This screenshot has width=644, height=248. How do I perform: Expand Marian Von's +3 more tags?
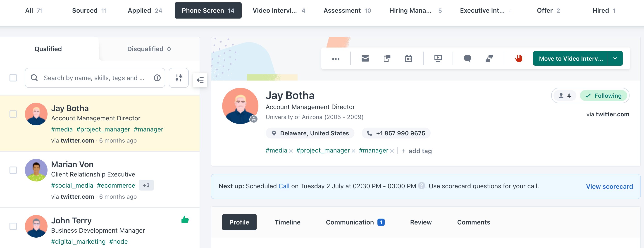[146, 185]
